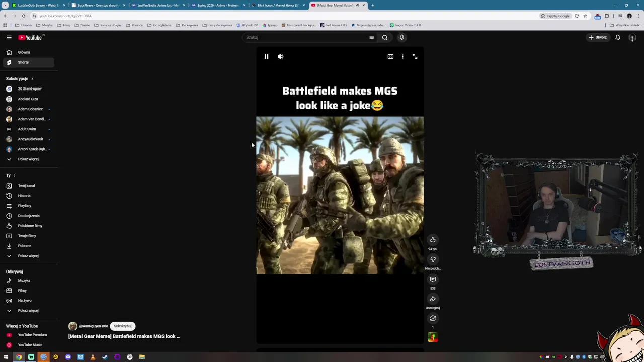The image size is (644, 362).
Task: Open a new browser tab
Action: 373,5
